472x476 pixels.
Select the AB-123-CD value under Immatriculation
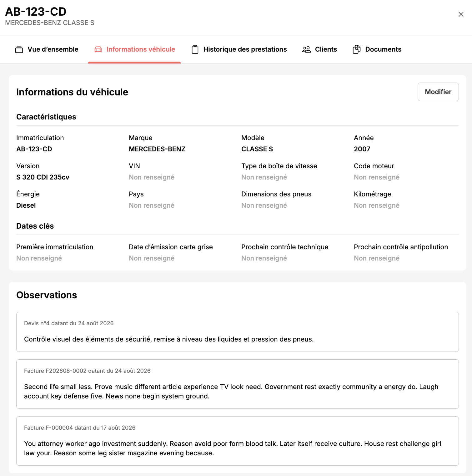34,149
